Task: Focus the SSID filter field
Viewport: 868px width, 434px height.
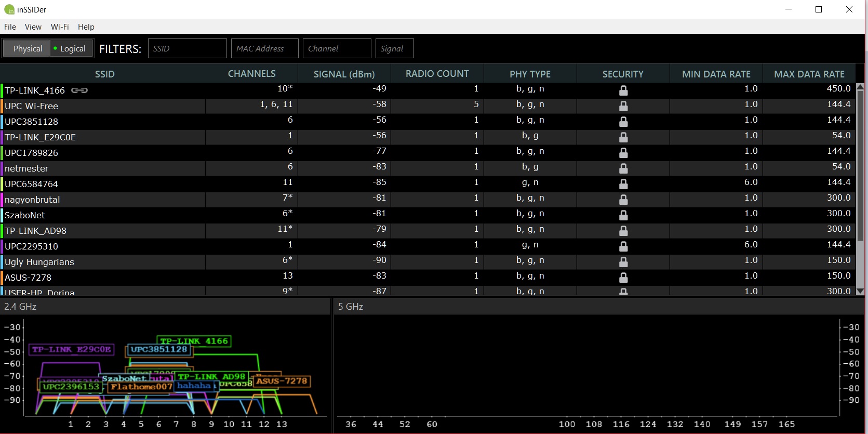Action: point(188,48)
